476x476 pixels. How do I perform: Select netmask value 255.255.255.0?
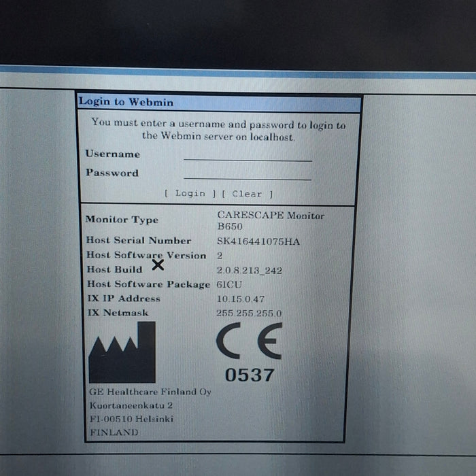[249, 313]
